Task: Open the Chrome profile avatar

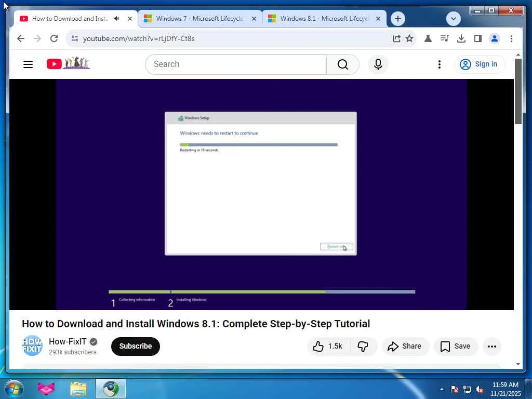Action: 495,38
